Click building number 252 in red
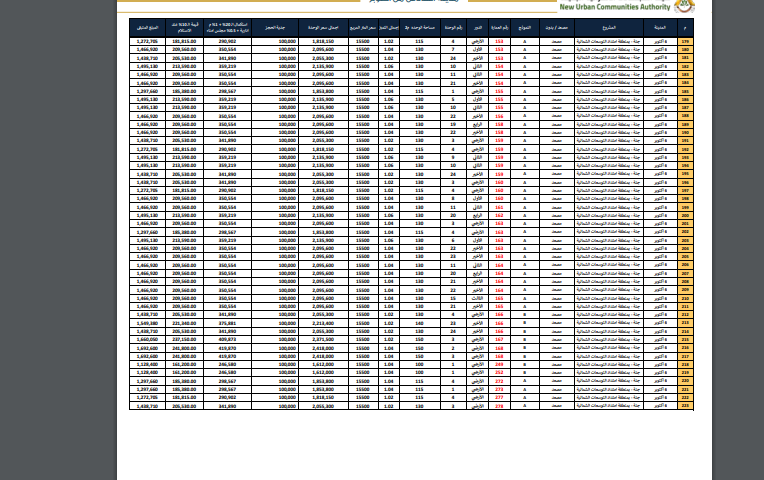 pos(499,373)
